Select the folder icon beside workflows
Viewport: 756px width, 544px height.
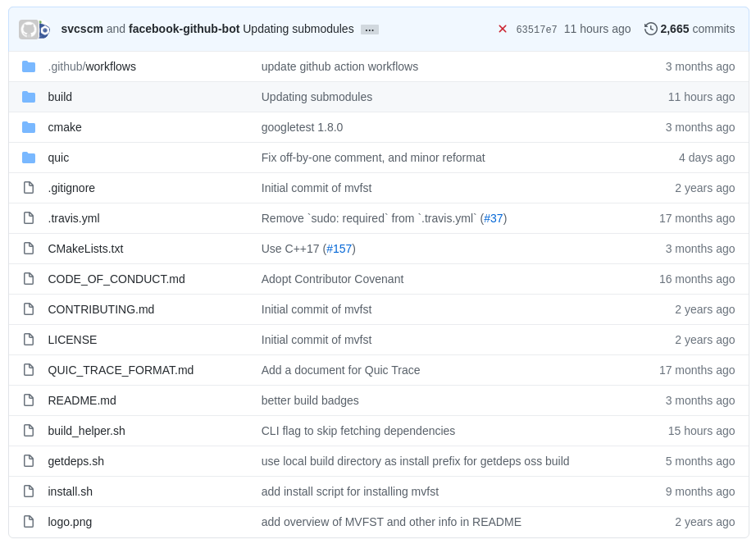pyautogui.click(x=29, y=66)
